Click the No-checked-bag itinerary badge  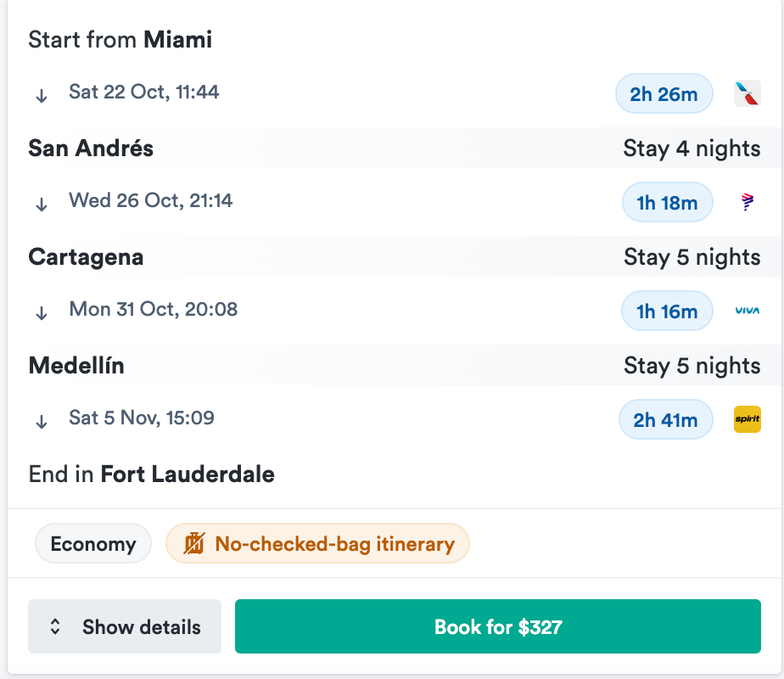tap(317, 544)
